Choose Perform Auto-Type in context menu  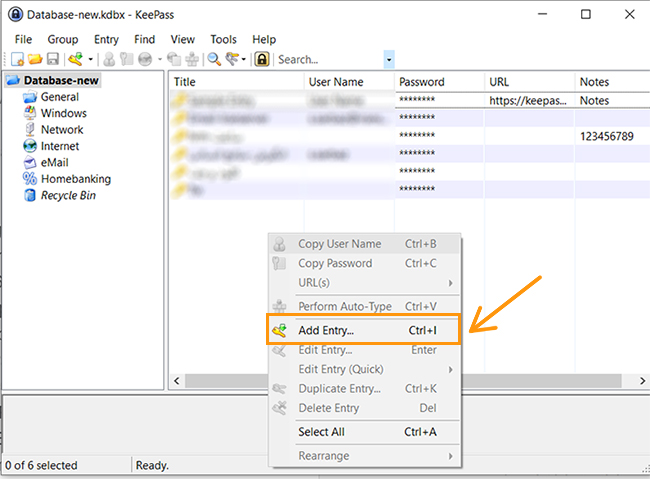point(365,306)
